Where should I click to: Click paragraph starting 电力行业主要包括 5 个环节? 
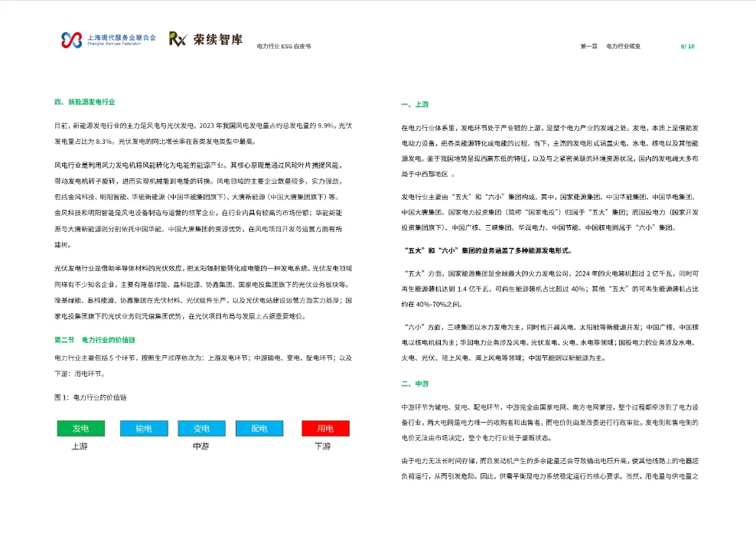click(x=203, y=366)
